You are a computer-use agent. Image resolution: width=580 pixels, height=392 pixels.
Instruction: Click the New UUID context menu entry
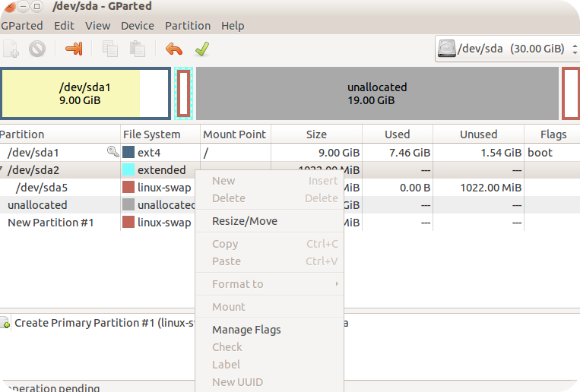269,382
